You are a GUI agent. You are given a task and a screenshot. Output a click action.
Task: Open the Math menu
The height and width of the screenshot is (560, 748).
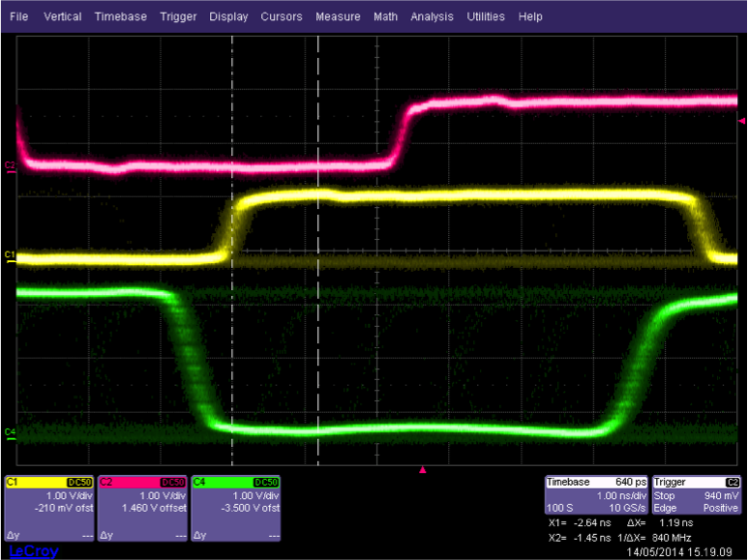385,16
